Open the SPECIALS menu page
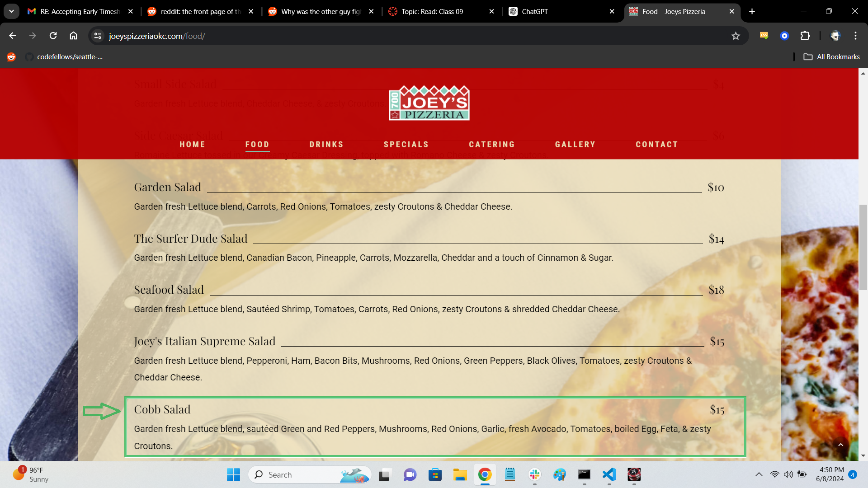 [406, 145]
